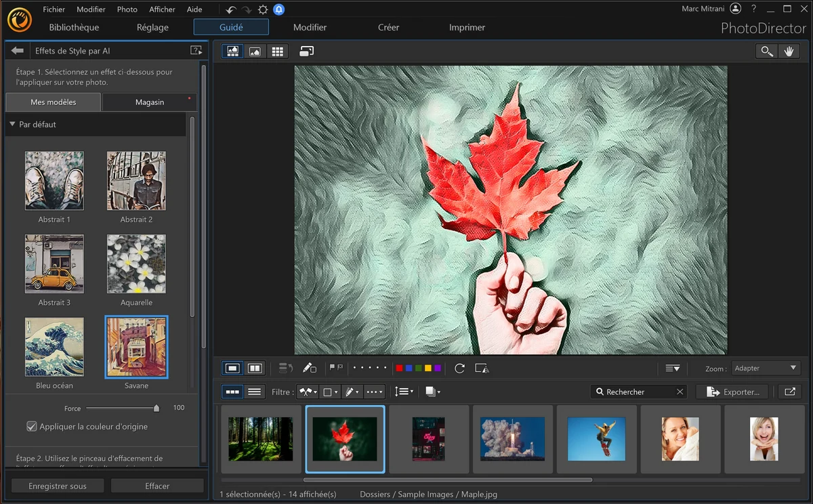Open the edited-status pencil filter dropdown
Viewport: 813px width, 504px height.
(x=352, y=392)
